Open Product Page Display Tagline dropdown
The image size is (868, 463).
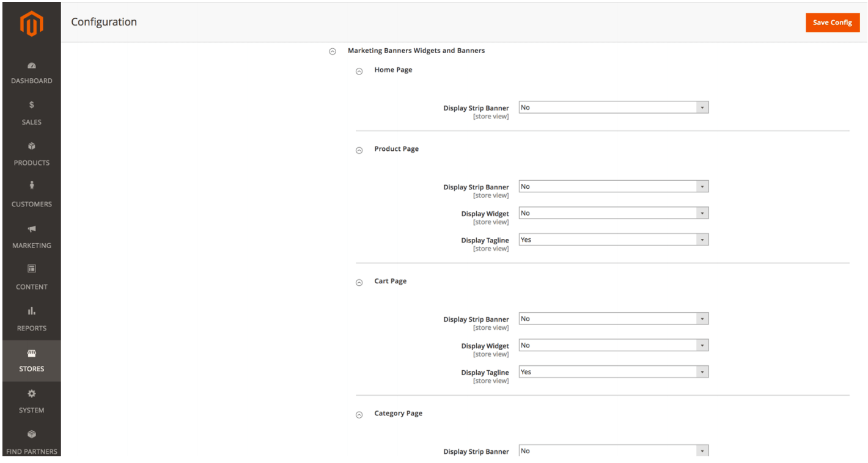[613, 240]
